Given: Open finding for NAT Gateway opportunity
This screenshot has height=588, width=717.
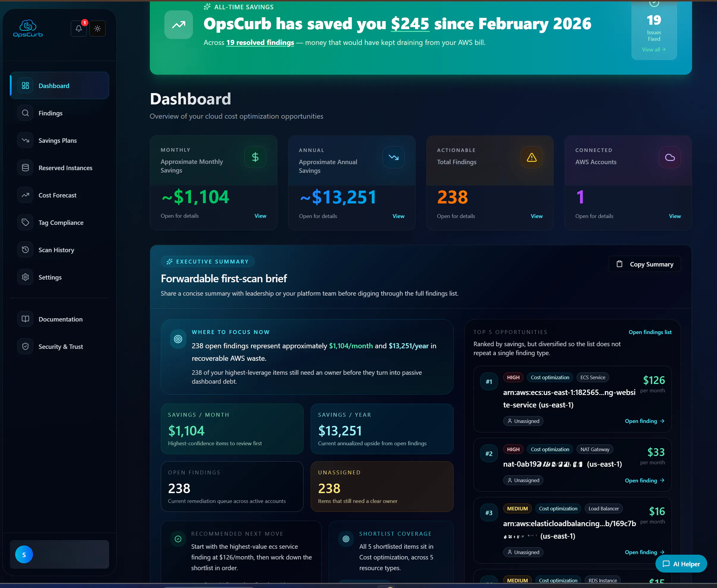Looking at the screenshot, I should pos(644,480).
